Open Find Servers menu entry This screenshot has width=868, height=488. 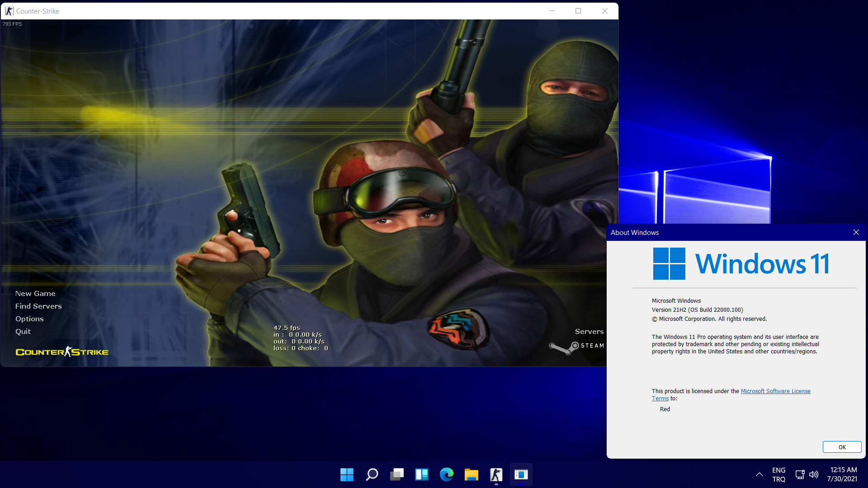[x=38, y=306]
